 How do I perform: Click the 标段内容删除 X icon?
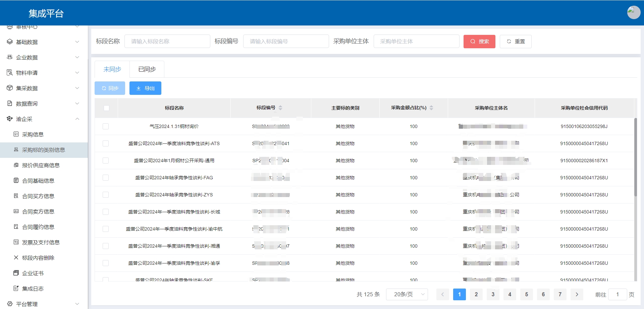(16, 258)
